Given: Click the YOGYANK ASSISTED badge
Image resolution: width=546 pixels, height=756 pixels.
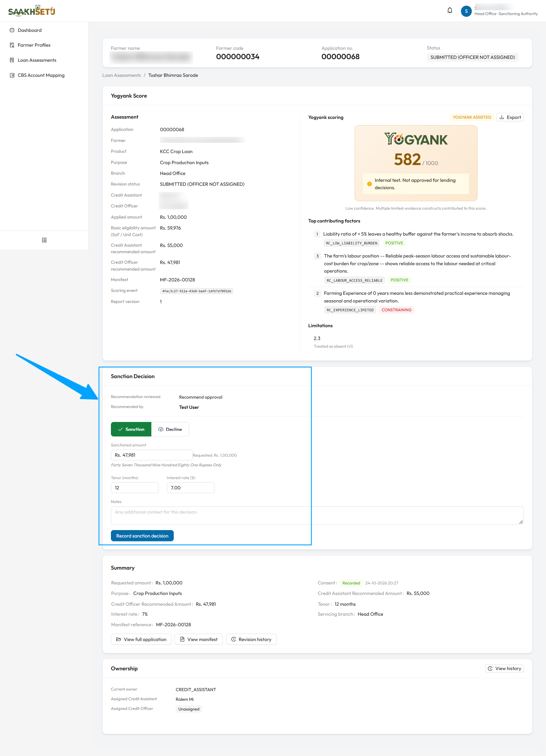Looking at the screenshot, I should pos(472,117).
